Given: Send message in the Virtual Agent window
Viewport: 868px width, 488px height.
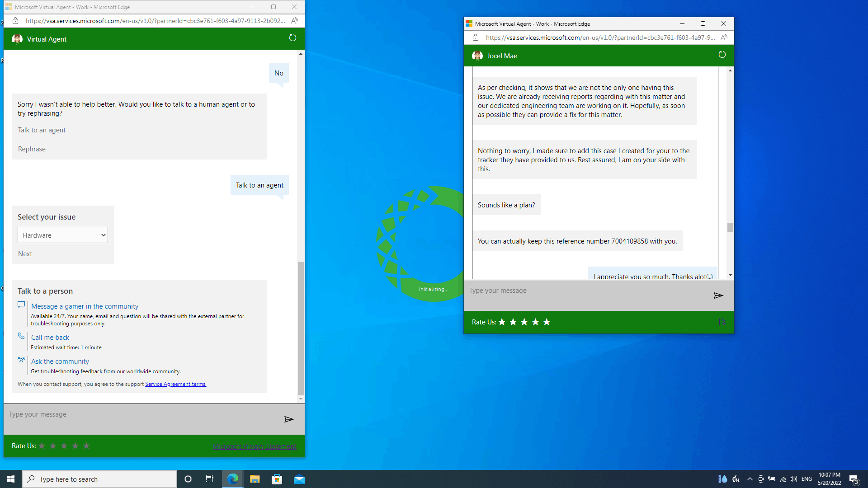Looking at the screenshot, I should click(x=289, y=419).
